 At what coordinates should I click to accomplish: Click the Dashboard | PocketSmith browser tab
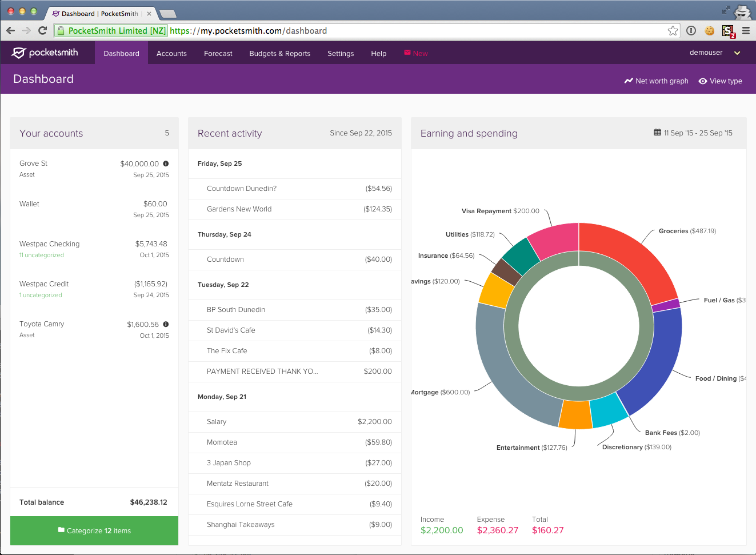pos(100,13)
